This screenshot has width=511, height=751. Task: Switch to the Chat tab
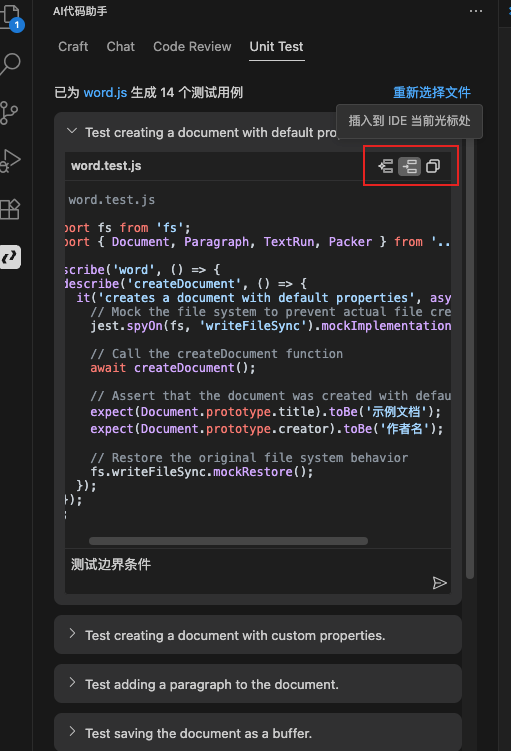[121, 46]
